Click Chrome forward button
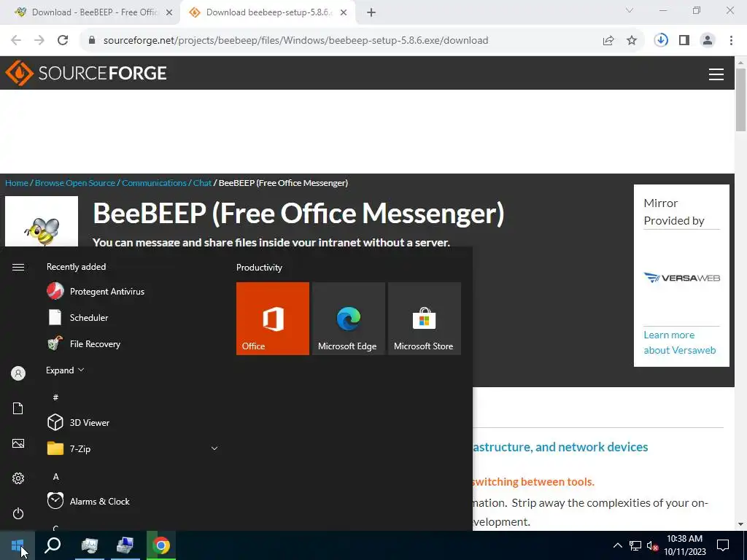747x560 pixels. click(x=39, y=41)
